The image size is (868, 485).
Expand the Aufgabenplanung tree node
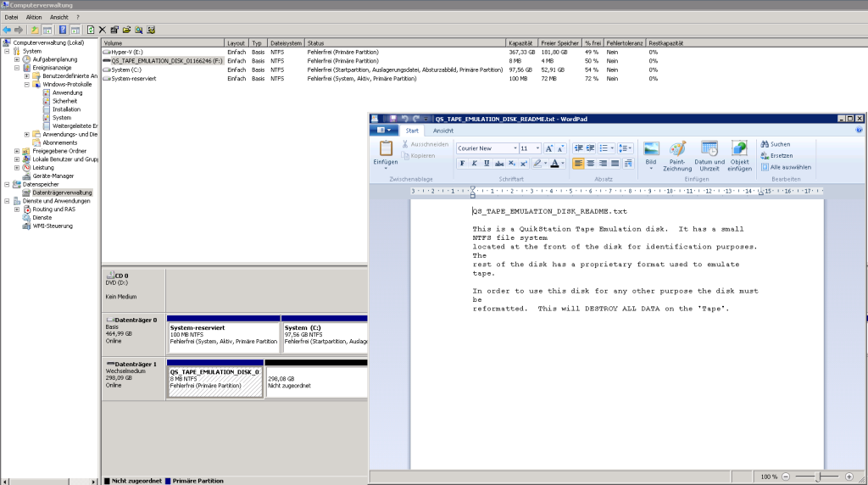[17, 59]
